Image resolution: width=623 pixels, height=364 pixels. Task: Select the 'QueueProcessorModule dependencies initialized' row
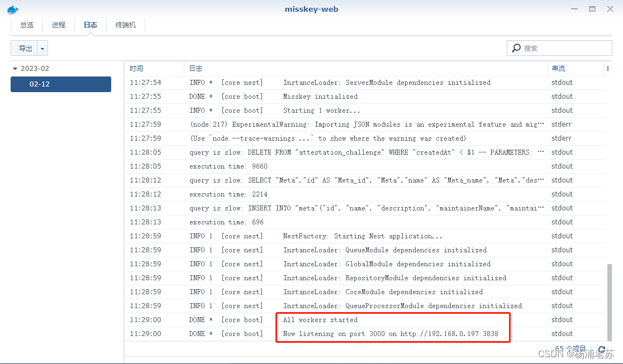tap(365, 305)
